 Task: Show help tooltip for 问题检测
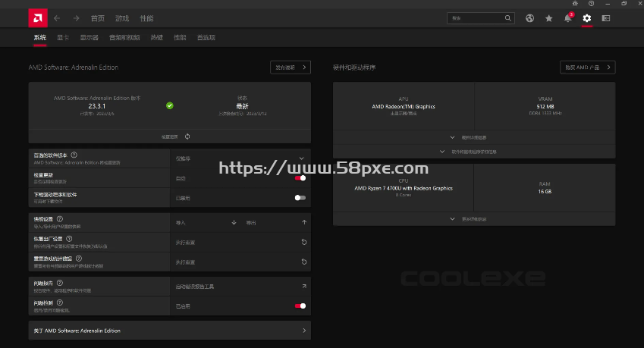point(60,303)
